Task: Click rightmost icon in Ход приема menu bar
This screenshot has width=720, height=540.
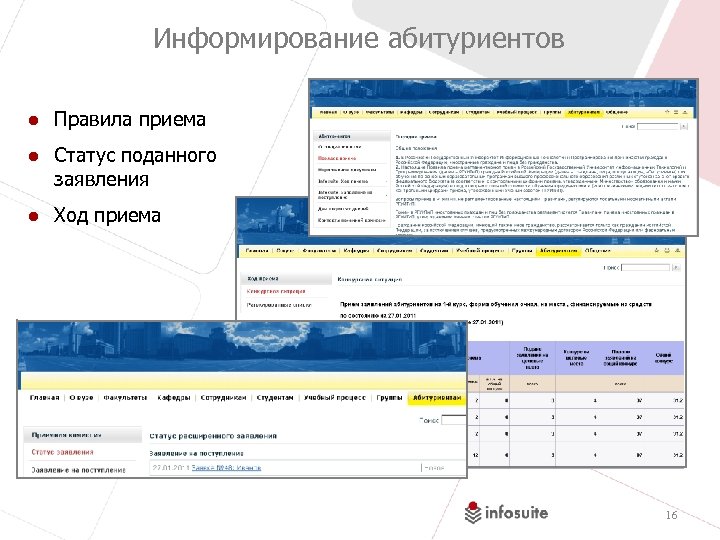Action: [x=677, y=251]
